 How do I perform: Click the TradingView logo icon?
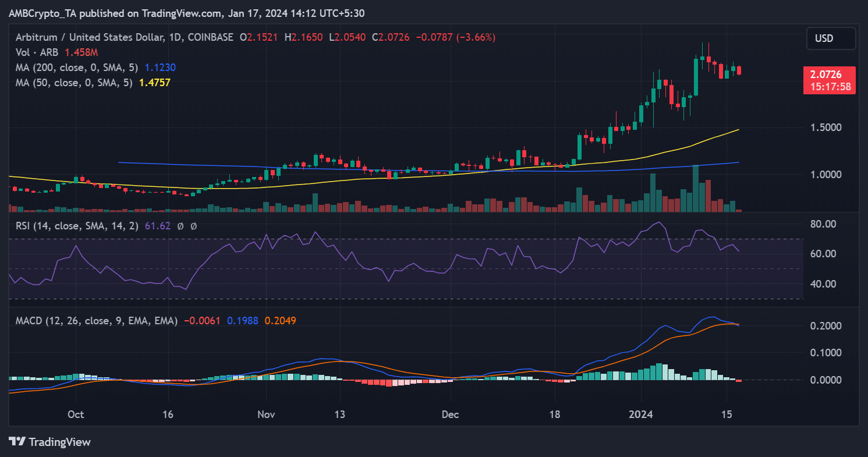point(17,442)
